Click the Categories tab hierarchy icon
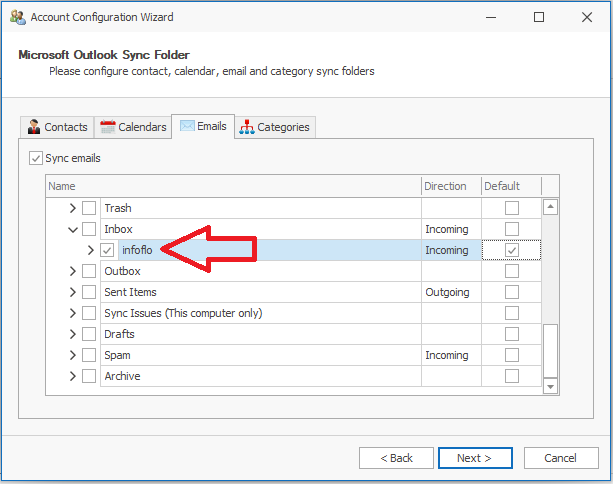This screenshot has height=484, width=613. pos(247,127)
